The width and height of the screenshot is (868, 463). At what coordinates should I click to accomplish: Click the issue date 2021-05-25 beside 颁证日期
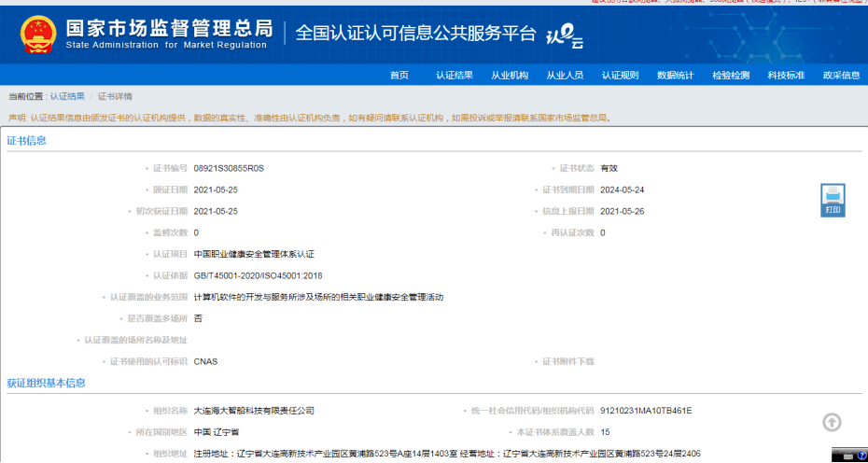tap(216, 190)
